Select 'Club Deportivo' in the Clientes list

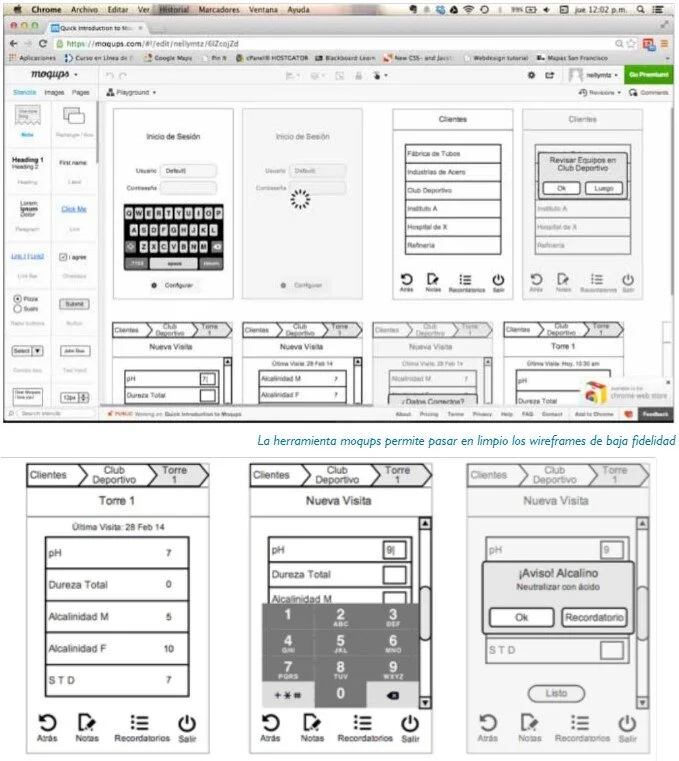point(453,190)
